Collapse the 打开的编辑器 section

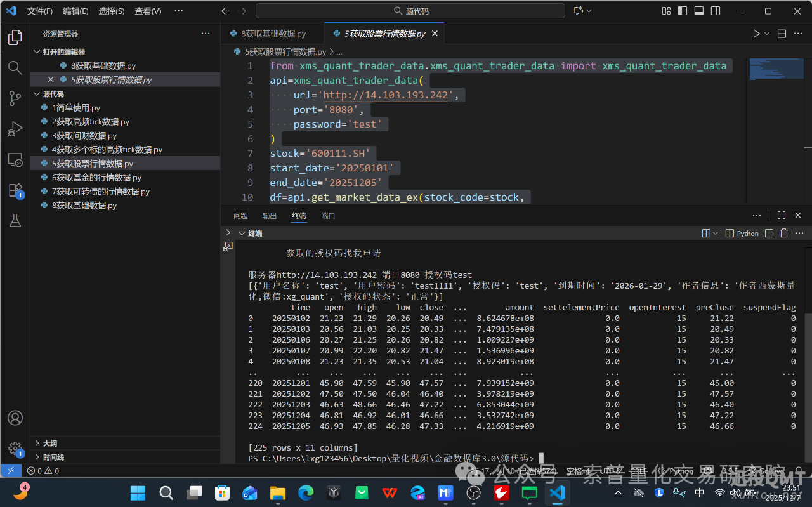63,52
